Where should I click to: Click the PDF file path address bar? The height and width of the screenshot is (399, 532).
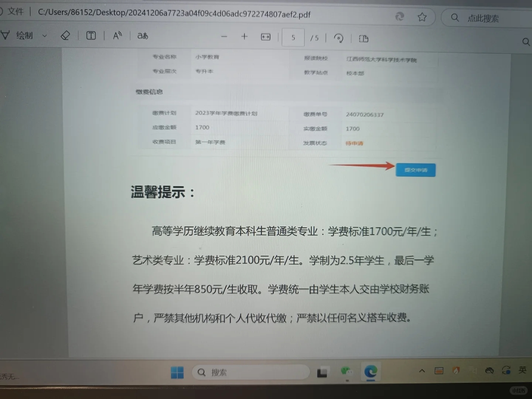point(174,13)
